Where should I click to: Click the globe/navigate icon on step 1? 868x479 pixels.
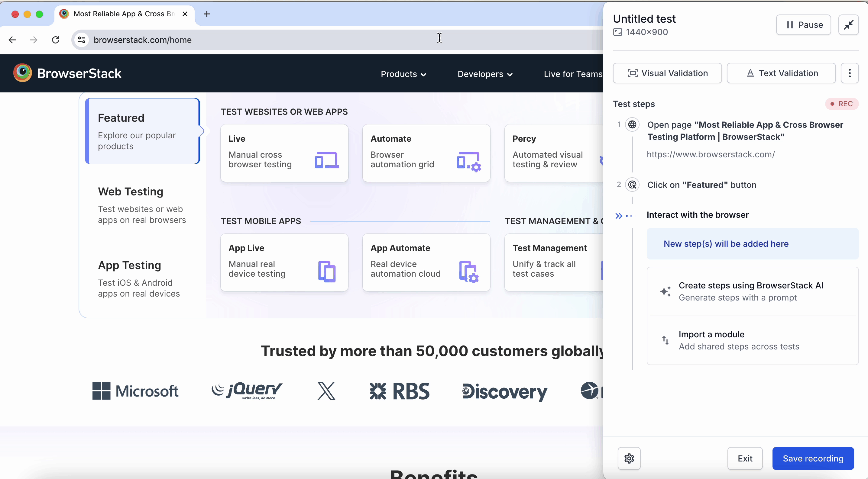(x=632, y=124)
